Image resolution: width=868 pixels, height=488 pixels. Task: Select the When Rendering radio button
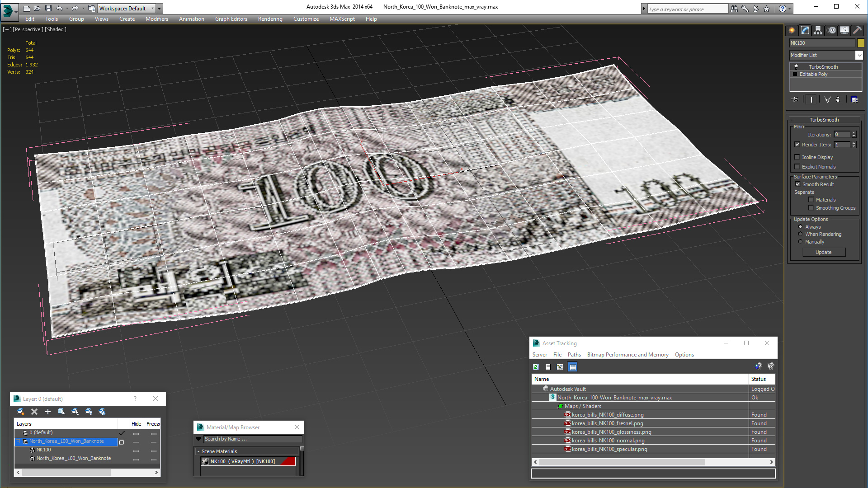tap(801, 234)
